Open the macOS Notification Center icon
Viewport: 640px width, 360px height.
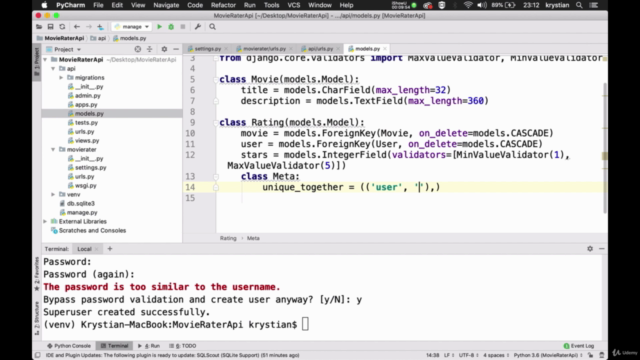coord(594,5)
